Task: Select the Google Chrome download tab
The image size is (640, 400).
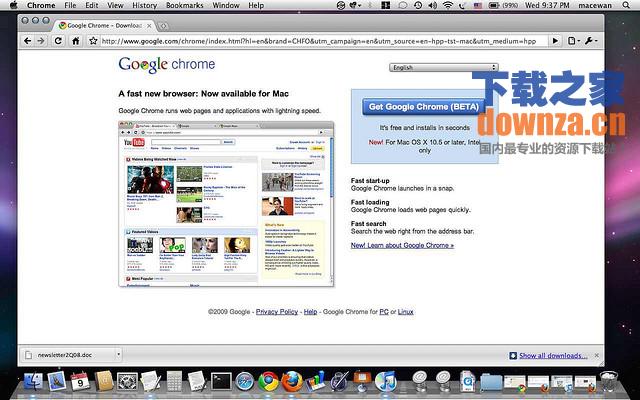Action: coord(102,24)
